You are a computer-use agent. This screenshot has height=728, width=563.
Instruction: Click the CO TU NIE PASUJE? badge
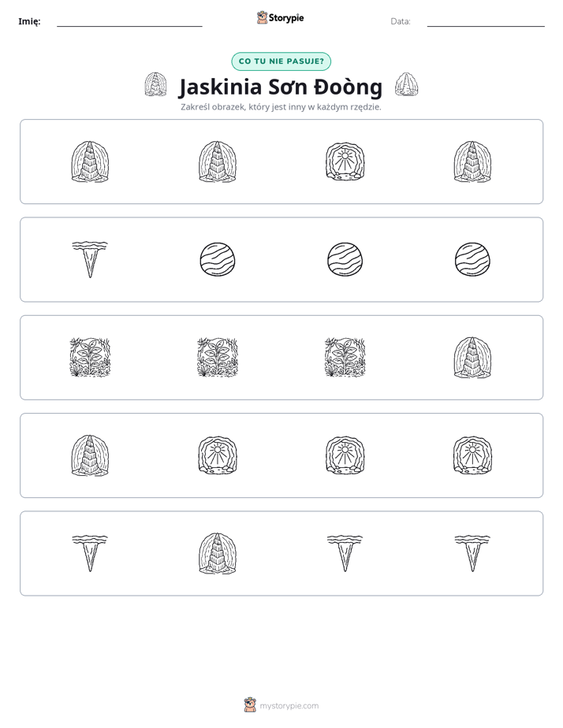281,61
